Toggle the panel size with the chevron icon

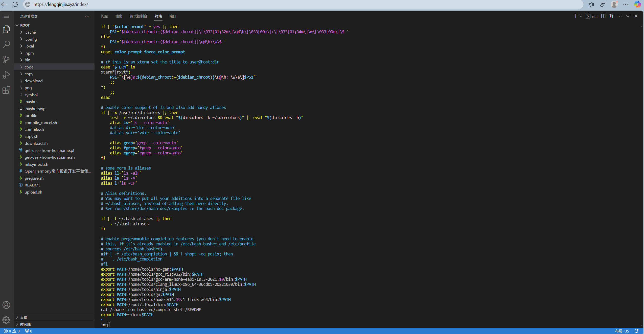point(628,16)
